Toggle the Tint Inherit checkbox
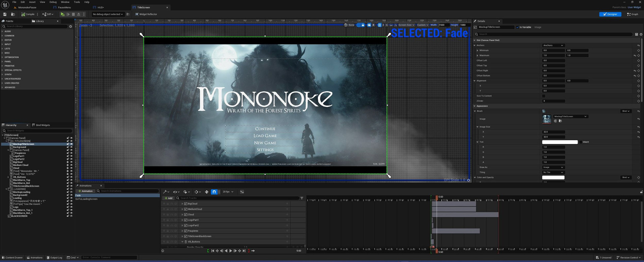Viewport: 644px width, 262px height. (x=581, y=142)
